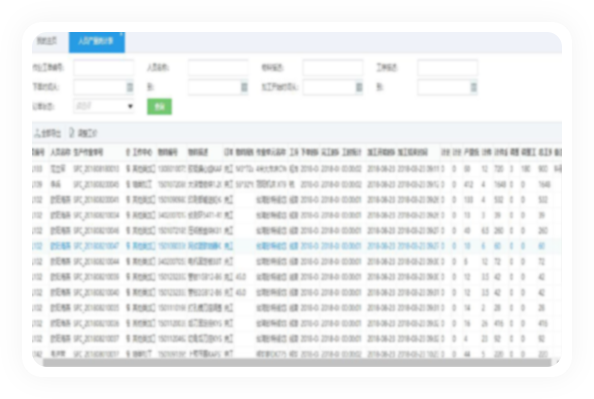
Task: Open the order status dropdown arrow
Action: (x=130, y=106)
